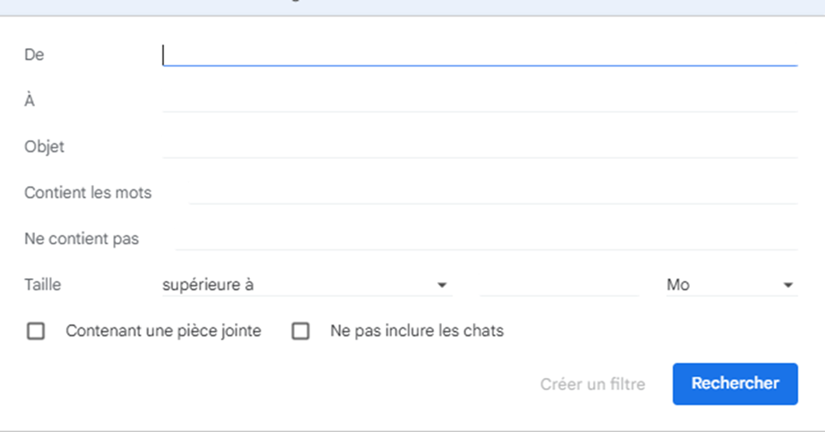825x432 pixels.
Task: Click the Objet subject input field
Action: tap(480, 146)
